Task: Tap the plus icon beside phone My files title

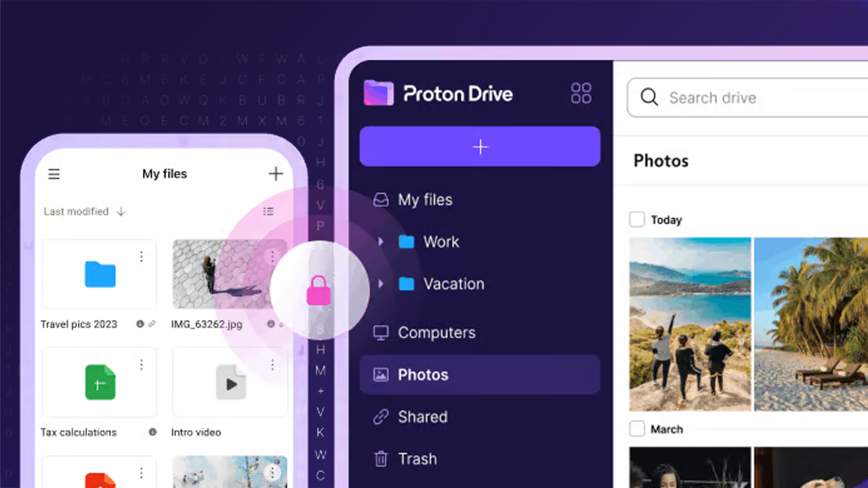Action: click(276, 174)
